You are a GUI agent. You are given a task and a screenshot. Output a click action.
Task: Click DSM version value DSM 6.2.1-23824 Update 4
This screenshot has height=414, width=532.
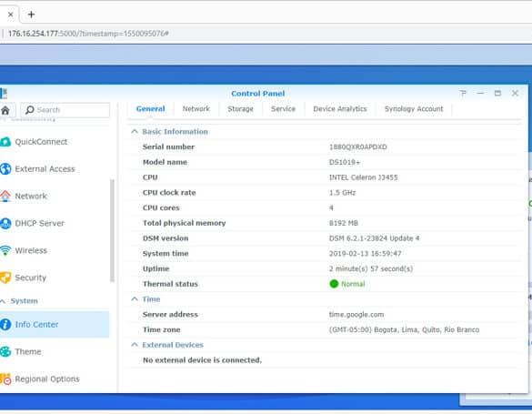[x=375, y=238]
